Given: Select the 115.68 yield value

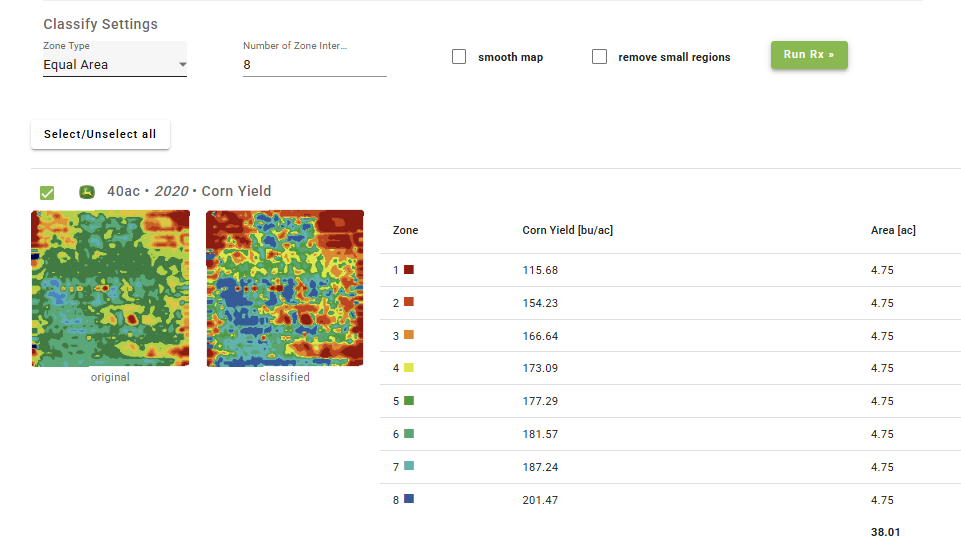Looking at the screenshot, I should pyautogui.click(x=540, y=270).
